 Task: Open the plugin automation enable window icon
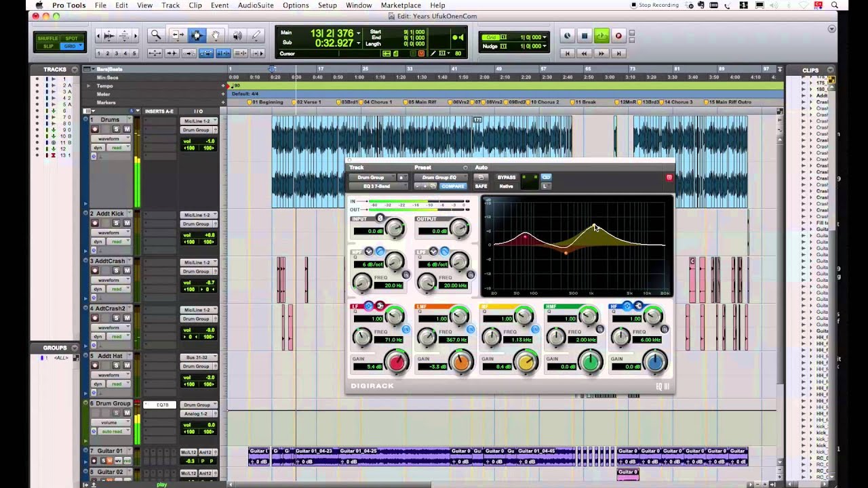tap(481, 178)
